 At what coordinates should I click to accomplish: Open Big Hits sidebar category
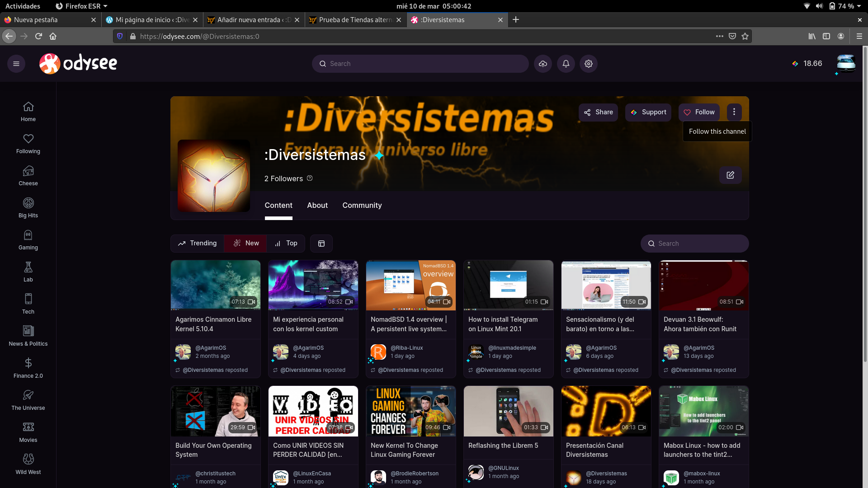pyautogui.click(x=28, y=208)
